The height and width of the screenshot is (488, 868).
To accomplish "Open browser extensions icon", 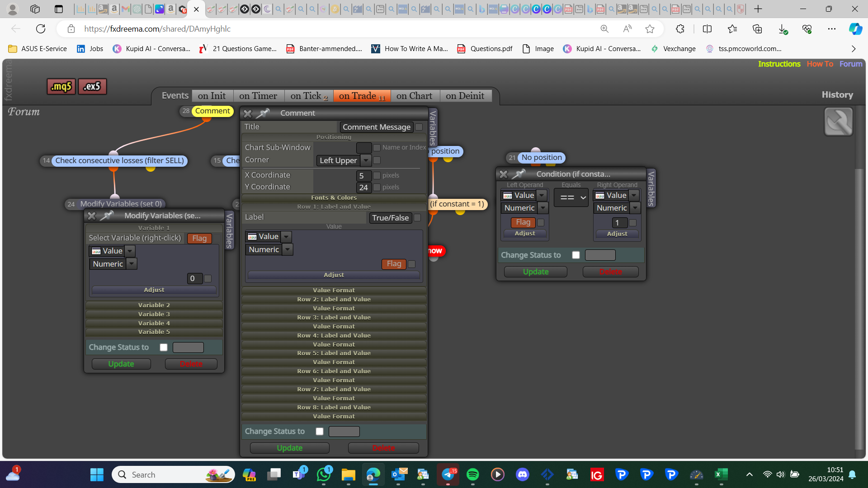I will pyautogui.click(x=680, y=29).
